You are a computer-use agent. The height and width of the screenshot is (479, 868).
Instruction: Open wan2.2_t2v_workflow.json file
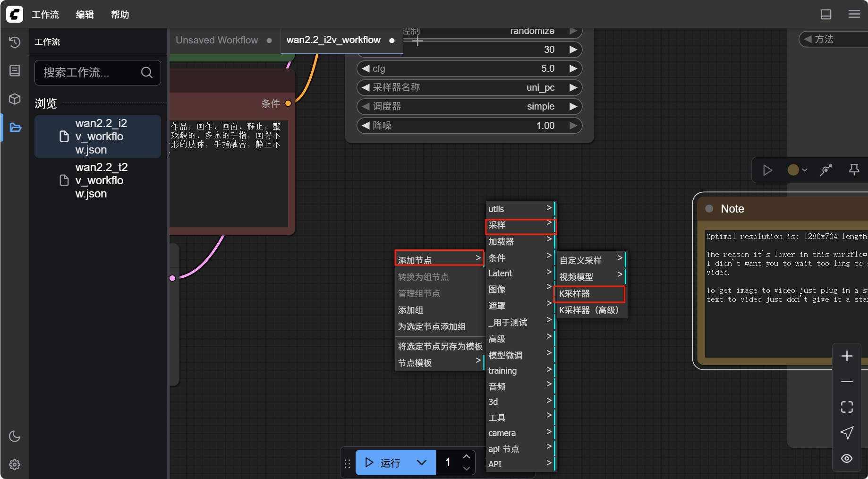pos(101,180)
